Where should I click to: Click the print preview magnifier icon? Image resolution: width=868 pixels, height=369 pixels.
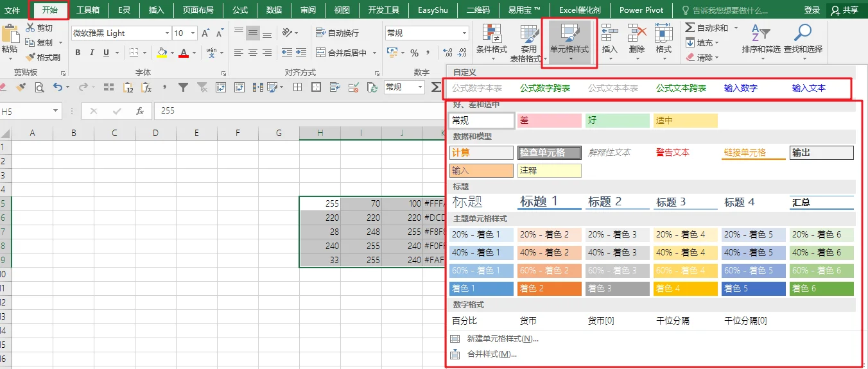tap(39, 87)
